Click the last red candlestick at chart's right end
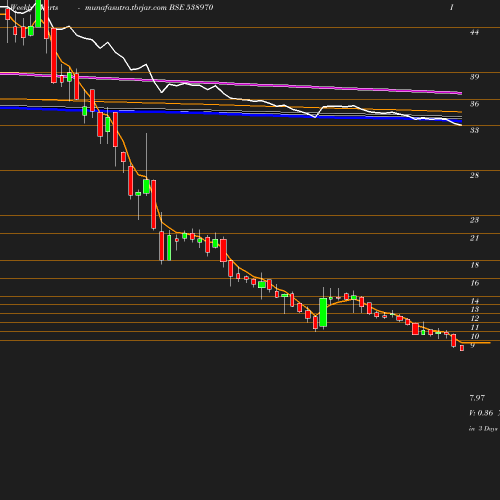The image size is (500, 500). (x=462, y=348)
